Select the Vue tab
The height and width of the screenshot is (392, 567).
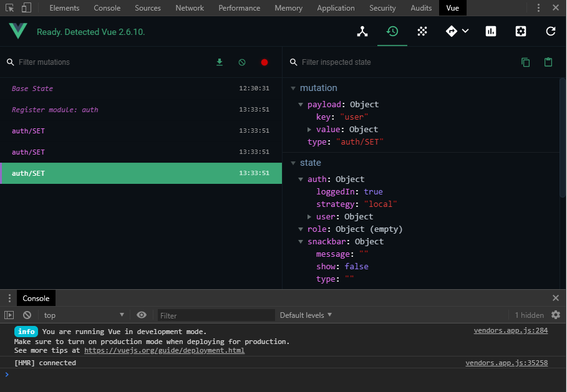(453, 8)
